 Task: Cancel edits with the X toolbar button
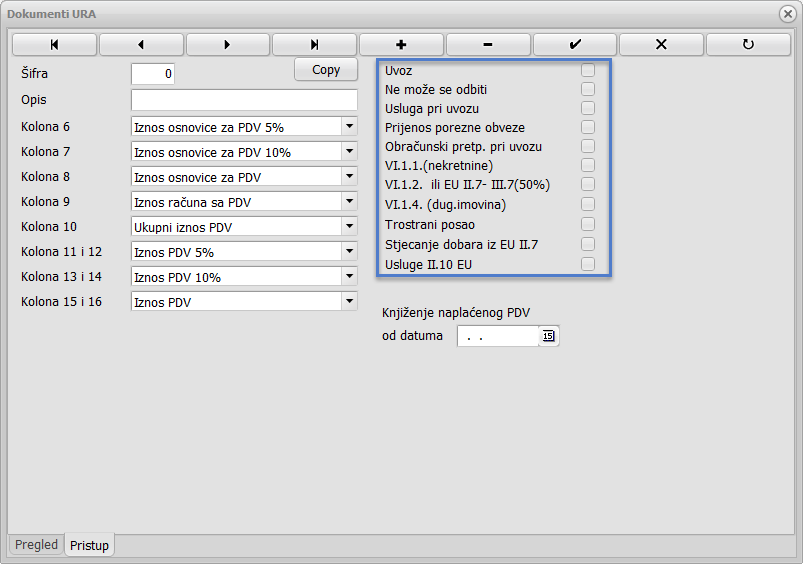point(661,45)
